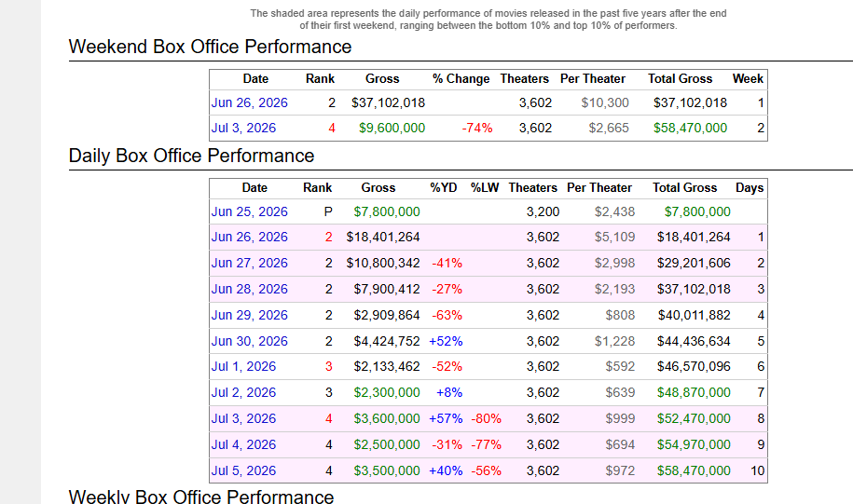Select the rank P preview cell

point(328,211)
